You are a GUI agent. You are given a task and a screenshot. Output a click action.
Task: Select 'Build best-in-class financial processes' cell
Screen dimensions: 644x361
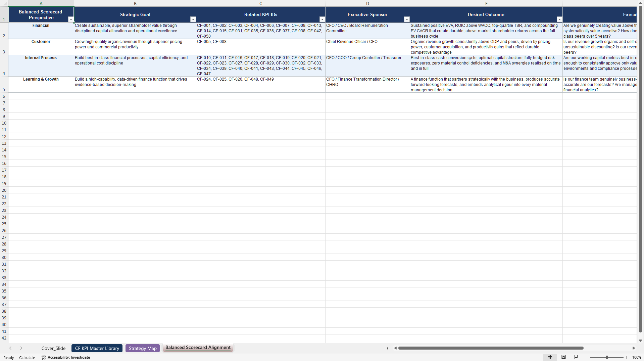135,66
